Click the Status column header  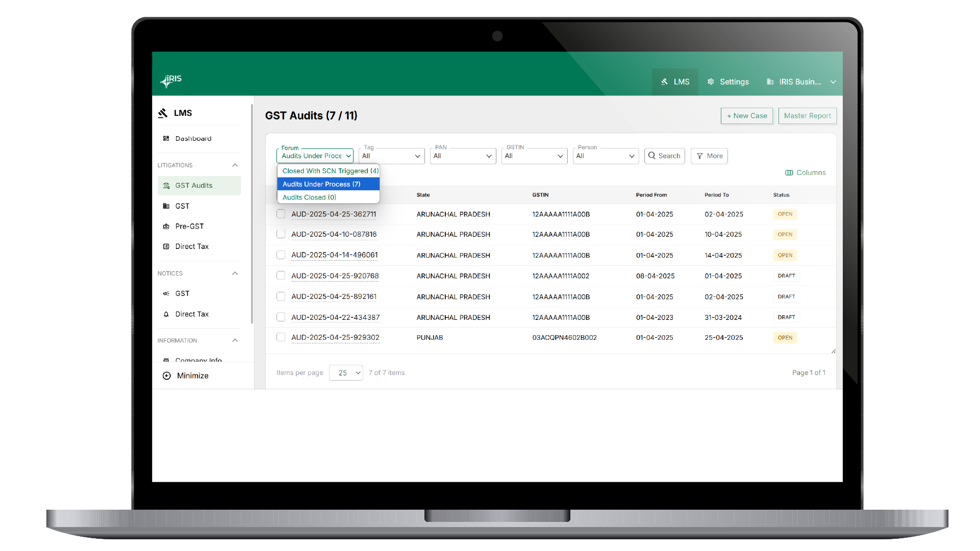pos(781,195)
